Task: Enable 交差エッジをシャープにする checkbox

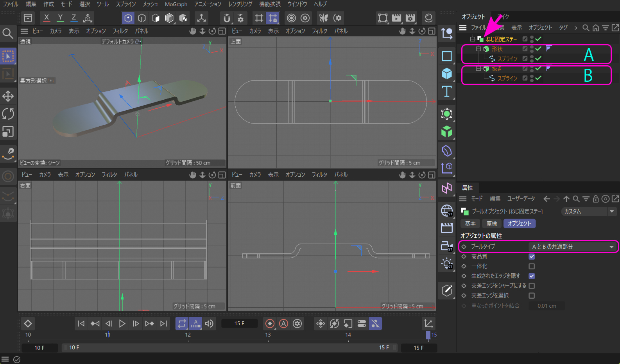Action: pyautogui.click(x=532, y=286)
